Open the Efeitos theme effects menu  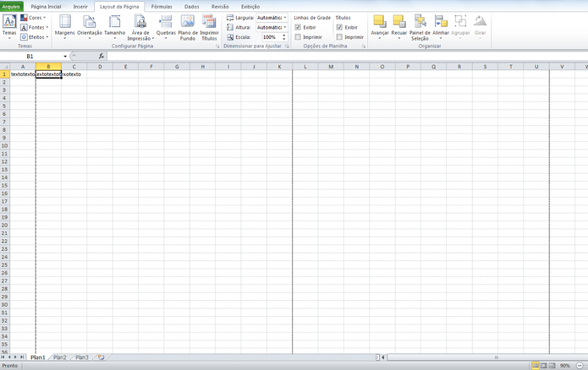[34, 37]
